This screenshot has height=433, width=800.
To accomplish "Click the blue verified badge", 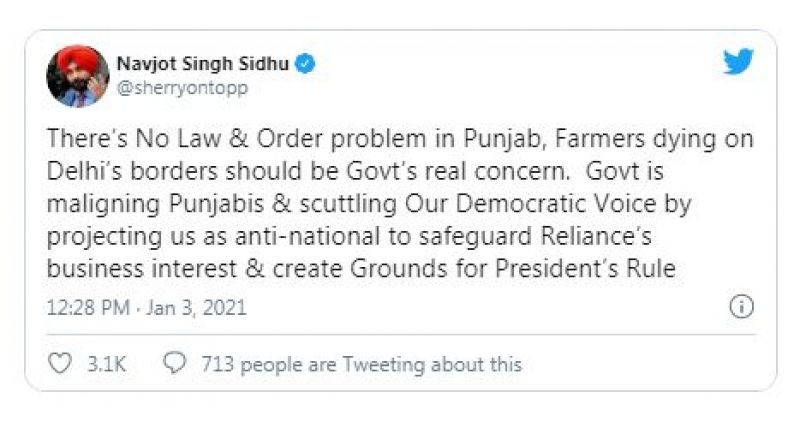I will (308, 64).
